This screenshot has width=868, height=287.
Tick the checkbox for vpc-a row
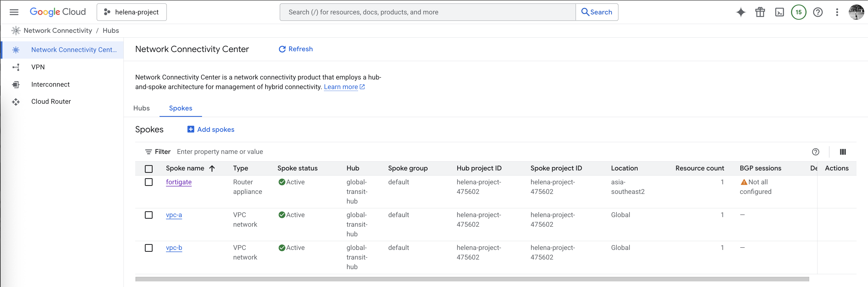tap(149, 215)
